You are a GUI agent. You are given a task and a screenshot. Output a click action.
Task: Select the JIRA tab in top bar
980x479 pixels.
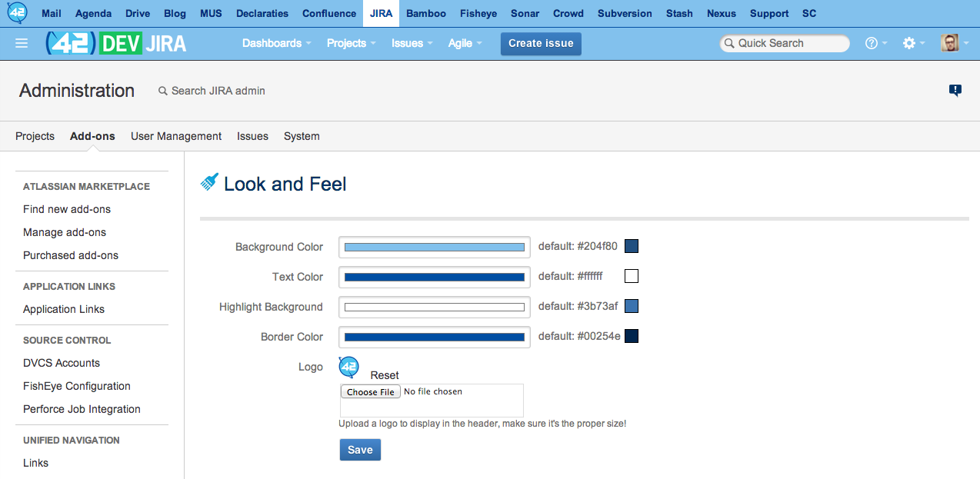coord(381,14)
